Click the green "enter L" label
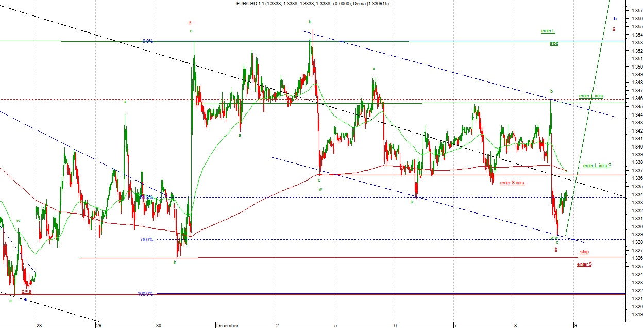Viewport: 644px width, 328px height. pos(548,31)
